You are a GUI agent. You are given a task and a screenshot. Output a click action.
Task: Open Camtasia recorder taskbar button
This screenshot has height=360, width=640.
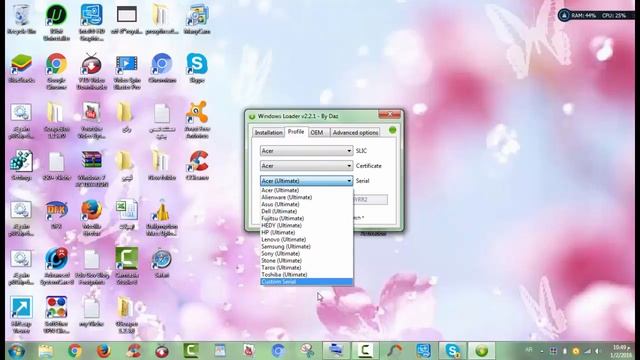click(365, 351)
